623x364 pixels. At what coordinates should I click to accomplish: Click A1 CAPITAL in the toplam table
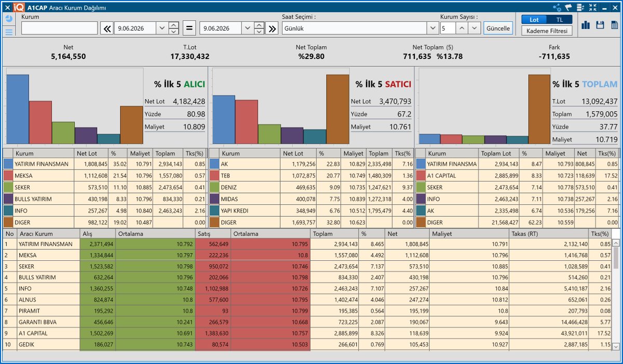[442, 176]
